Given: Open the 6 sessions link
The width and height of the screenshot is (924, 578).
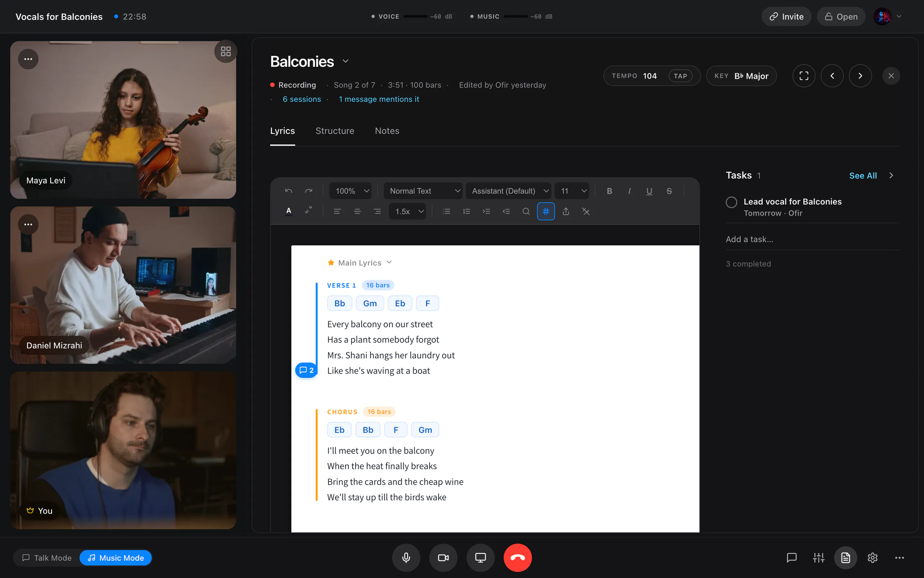Looking at the screenshot, I should click(302, 99).
